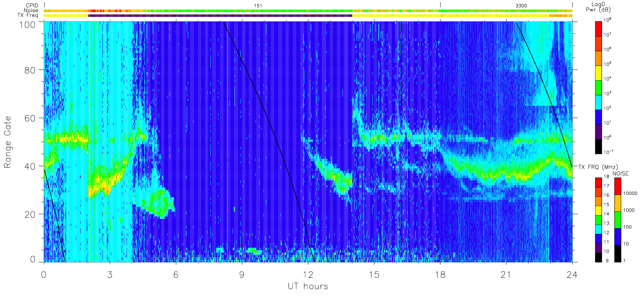644x297 pixels.
Task: Click the '18' TX FRQ legend value
Action: (607, 176)
